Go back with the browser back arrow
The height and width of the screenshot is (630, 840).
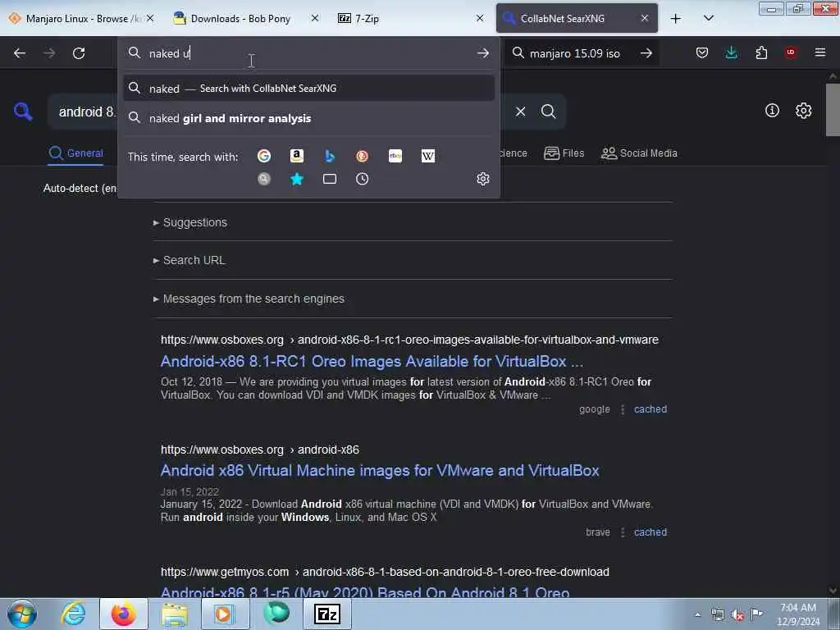pos(20,53)
